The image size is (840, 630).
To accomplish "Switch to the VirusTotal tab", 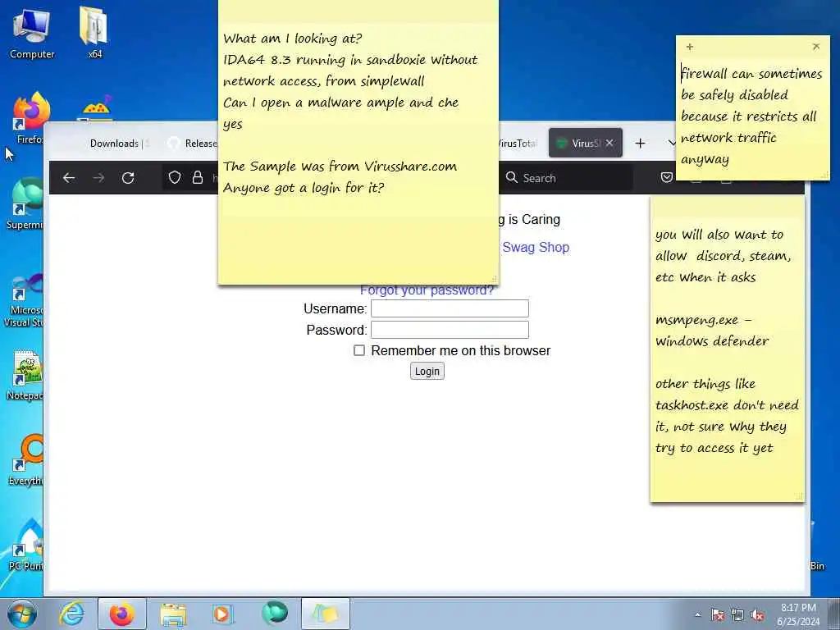I will tap(518, 143).
